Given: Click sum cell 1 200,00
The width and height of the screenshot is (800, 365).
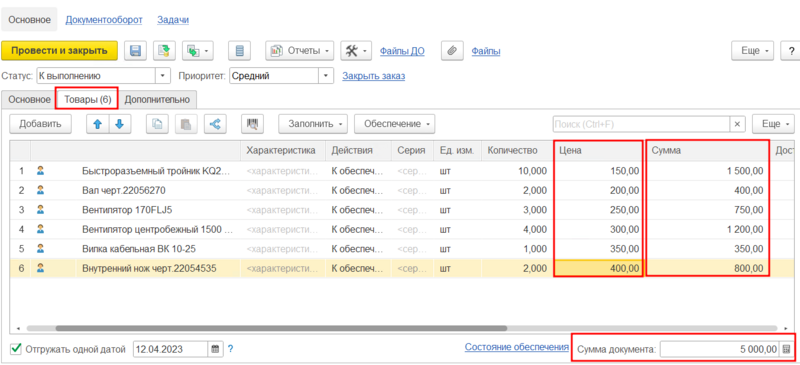Looking at the screenshot, I should 709,229.
